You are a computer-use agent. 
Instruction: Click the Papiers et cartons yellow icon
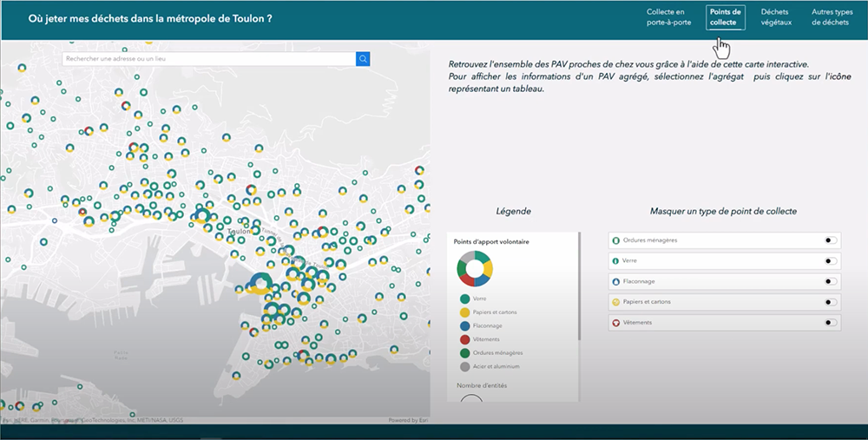coord(616,302)
